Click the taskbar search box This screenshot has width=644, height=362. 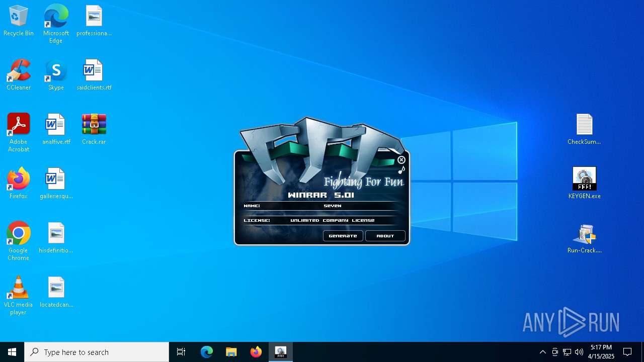[x=97, y=352]
